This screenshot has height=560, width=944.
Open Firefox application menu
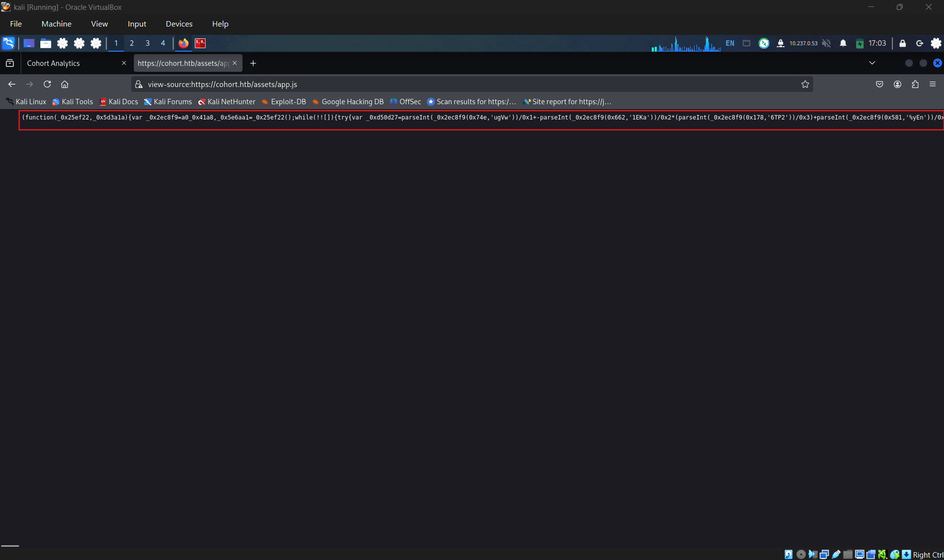point(932,84)
